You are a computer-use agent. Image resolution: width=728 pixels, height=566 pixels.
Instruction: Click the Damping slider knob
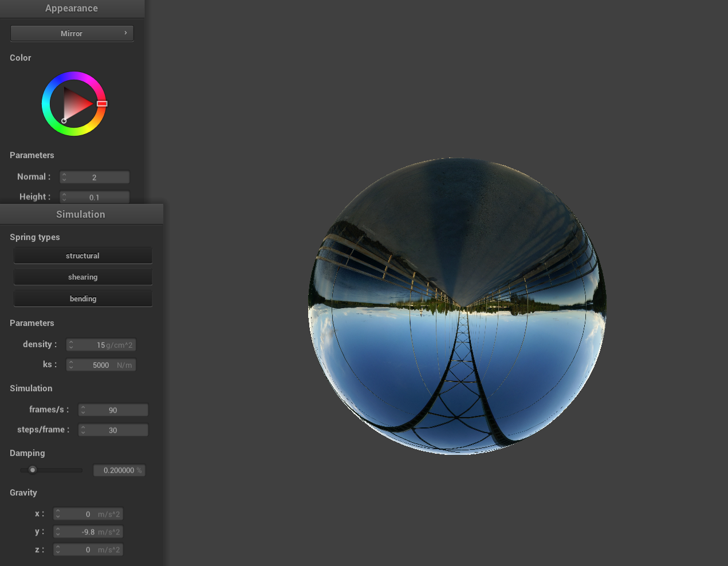click(33, 470)
